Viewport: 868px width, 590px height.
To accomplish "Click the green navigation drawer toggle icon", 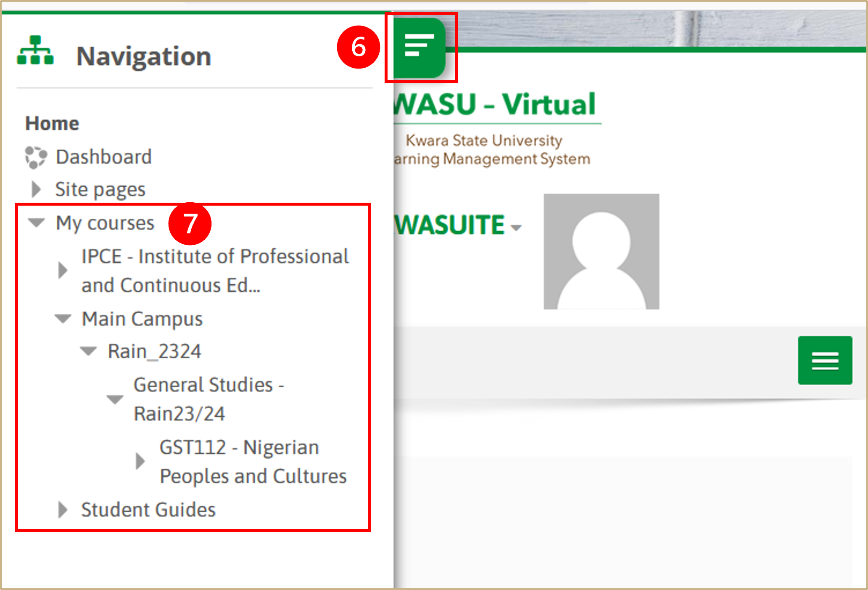I will [x=419, y=46].
